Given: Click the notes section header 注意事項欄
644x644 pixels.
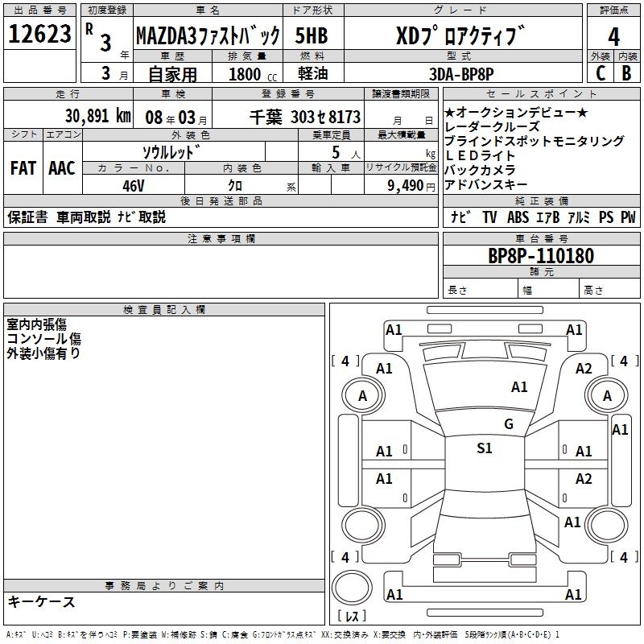Looking at the screenshot, I should [221, 238].
